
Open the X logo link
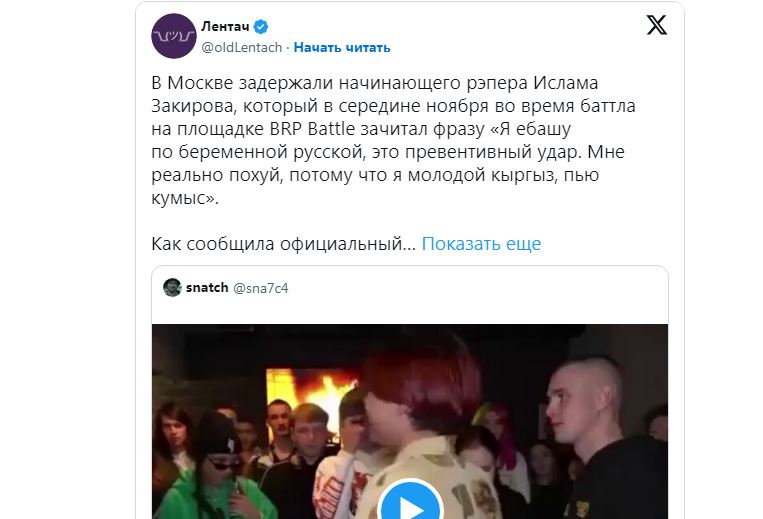point(656,25)
